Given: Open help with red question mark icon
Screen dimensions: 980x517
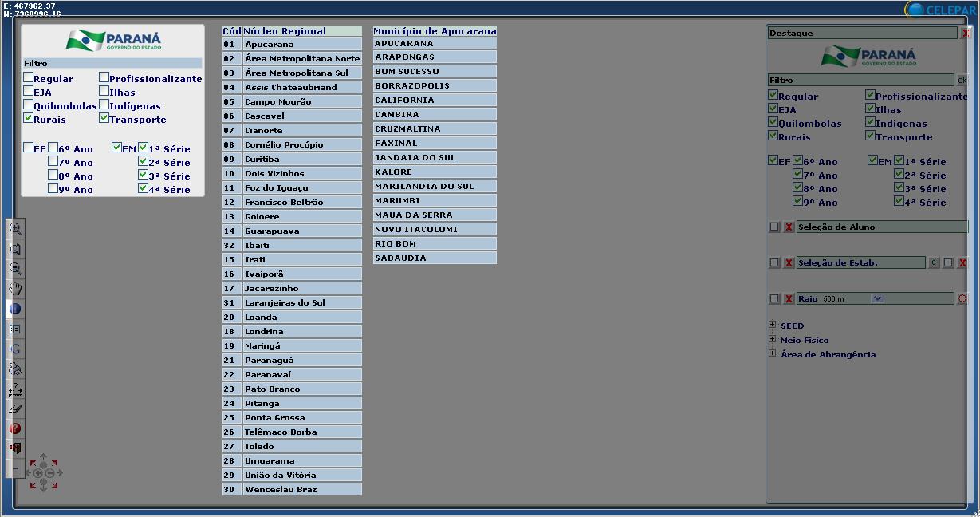Looking at the screenshot, I should coord(15,428).
